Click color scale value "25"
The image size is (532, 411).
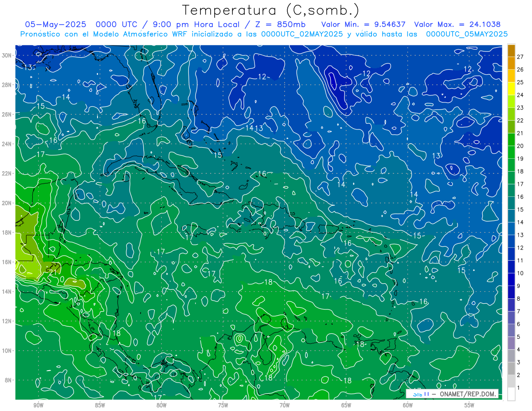pos(520,82)
